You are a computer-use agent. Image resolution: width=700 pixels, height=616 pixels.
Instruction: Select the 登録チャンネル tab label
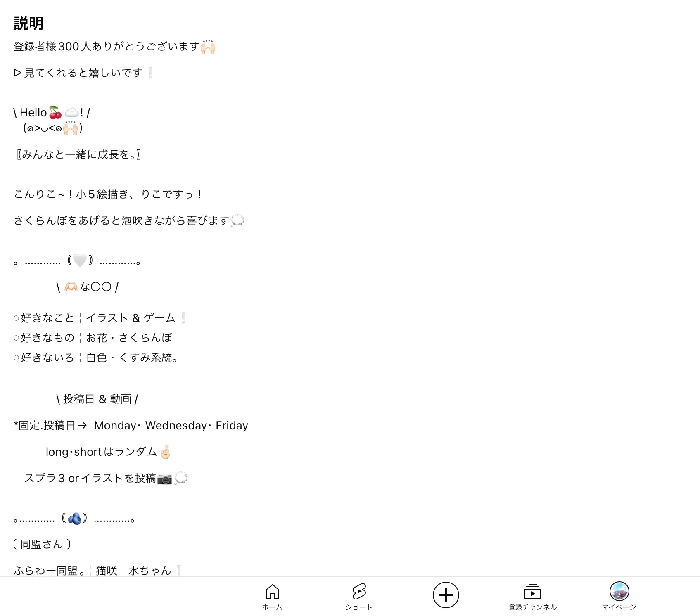click(x=532, y=607)
